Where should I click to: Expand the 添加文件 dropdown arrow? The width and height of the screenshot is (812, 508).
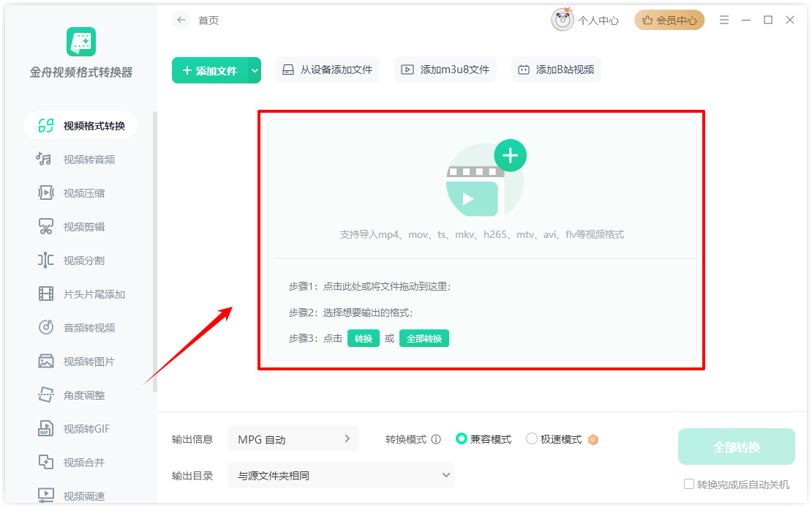click(255, 70)
